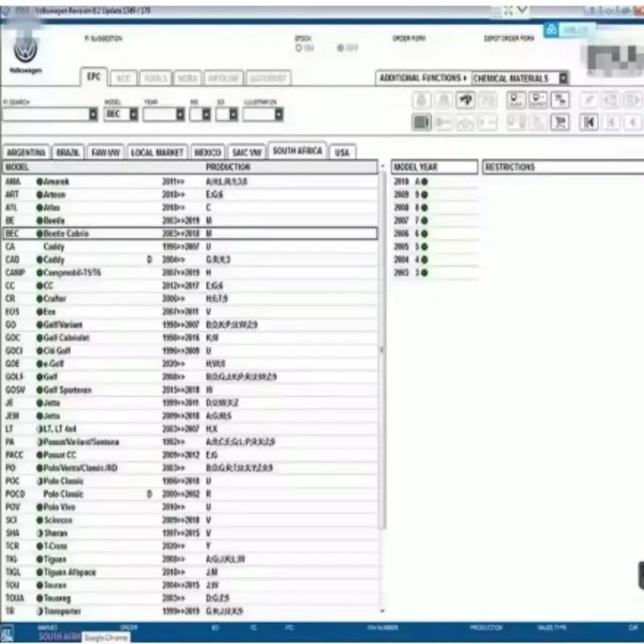
Task: Click the PRODUCTION column header
Action: [x=228, y=167]
